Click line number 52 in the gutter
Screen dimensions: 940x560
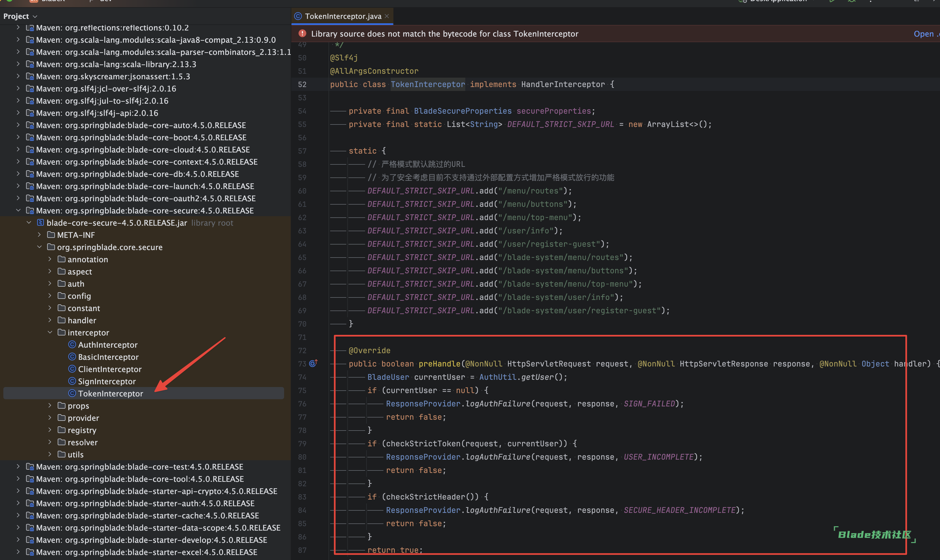(302, 84)
